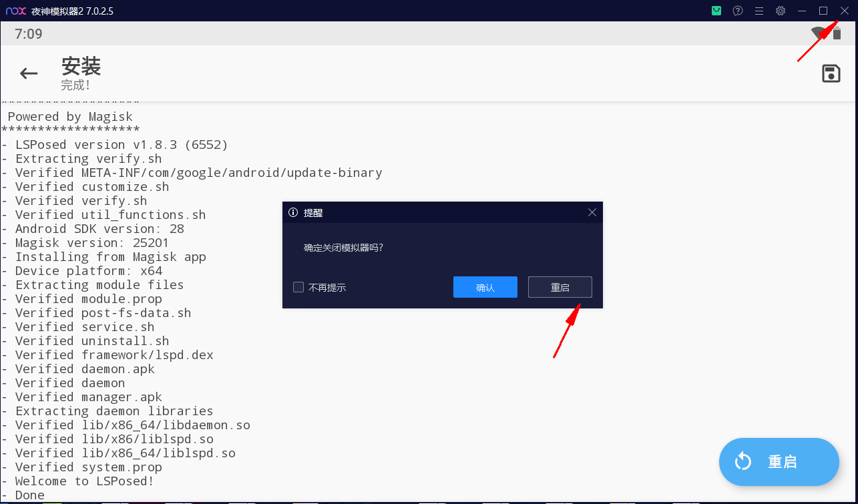The image size is (858, 504).
Task: Click the 安装 page title
Action: click(x=81, y=66)
